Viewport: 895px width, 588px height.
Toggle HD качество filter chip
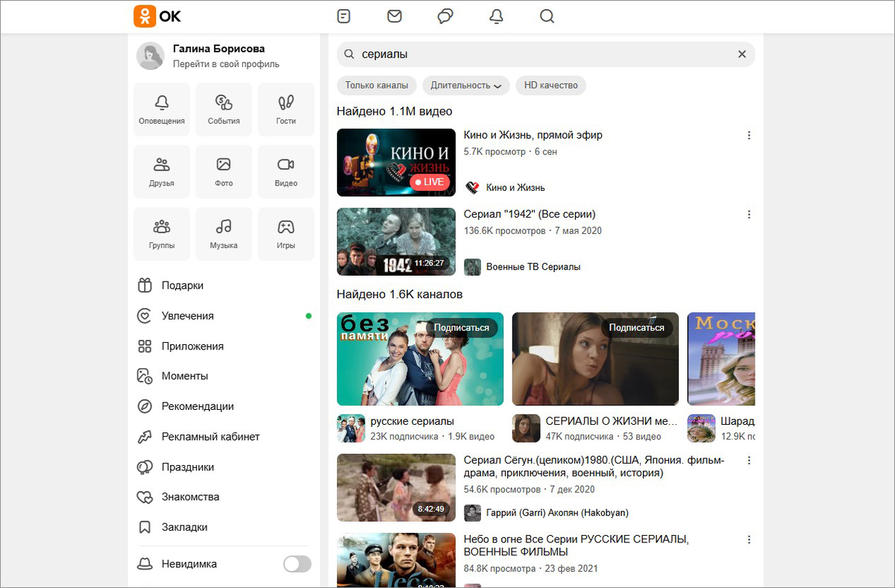pyautogui.click(x=551, y=85)
